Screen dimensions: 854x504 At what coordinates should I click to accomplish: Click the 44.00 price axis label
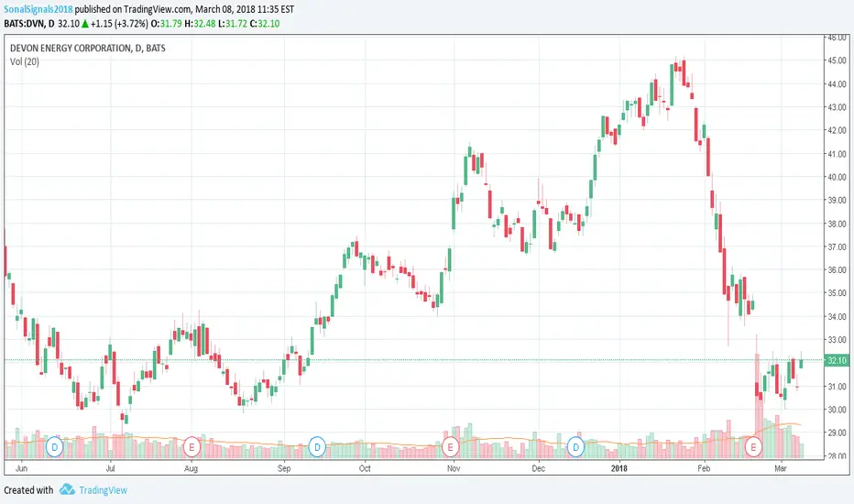pos(838,84)
